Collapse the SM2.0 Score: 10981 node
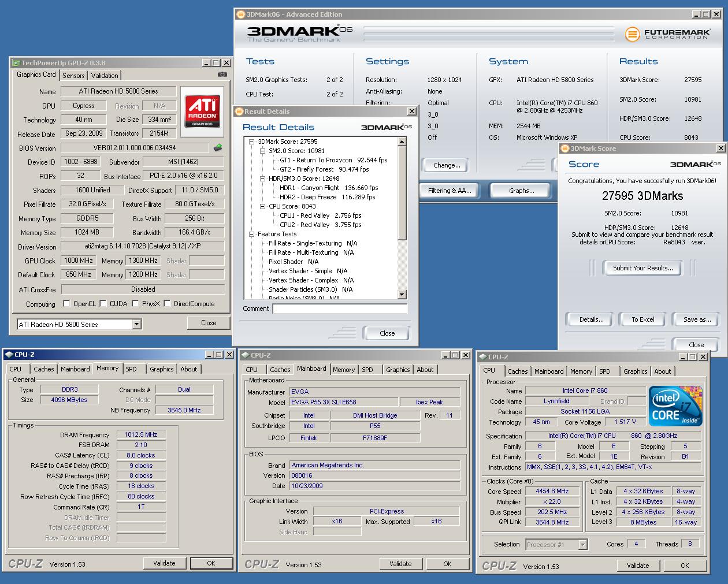The width and height of the screenshot is (728, 584). (263, 151)
